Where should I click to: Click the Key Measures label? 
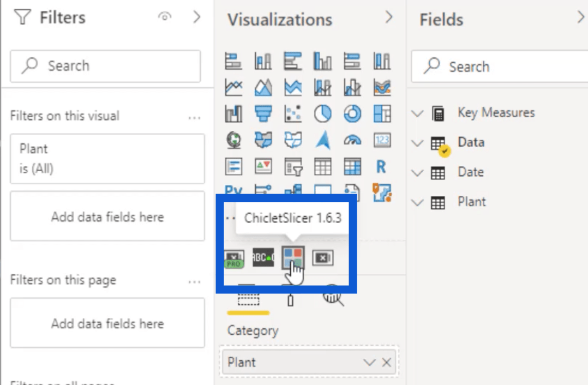(496, 112)
